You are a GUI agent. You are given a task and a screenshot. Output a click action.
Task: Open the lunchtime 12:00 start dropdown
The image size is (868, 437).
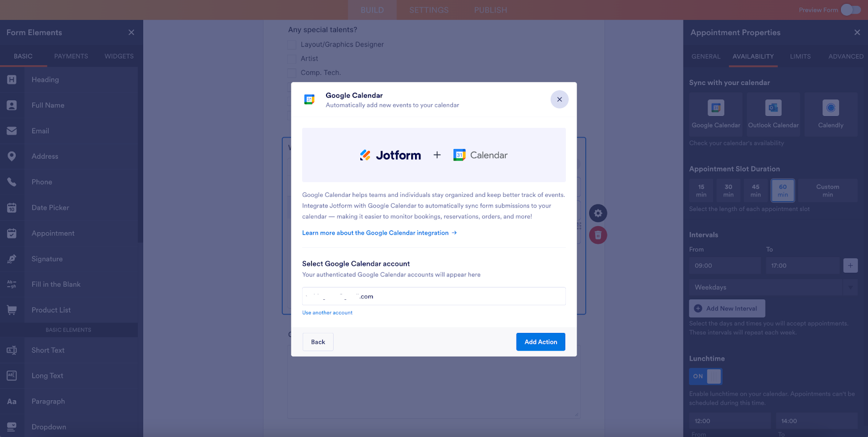point(730,421)
